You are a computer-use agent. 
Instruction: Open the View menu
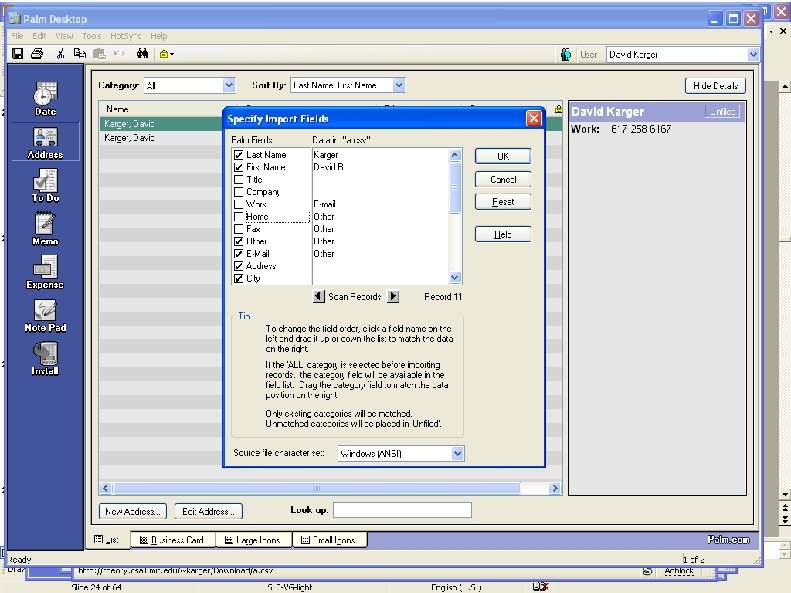pos(64,36)
